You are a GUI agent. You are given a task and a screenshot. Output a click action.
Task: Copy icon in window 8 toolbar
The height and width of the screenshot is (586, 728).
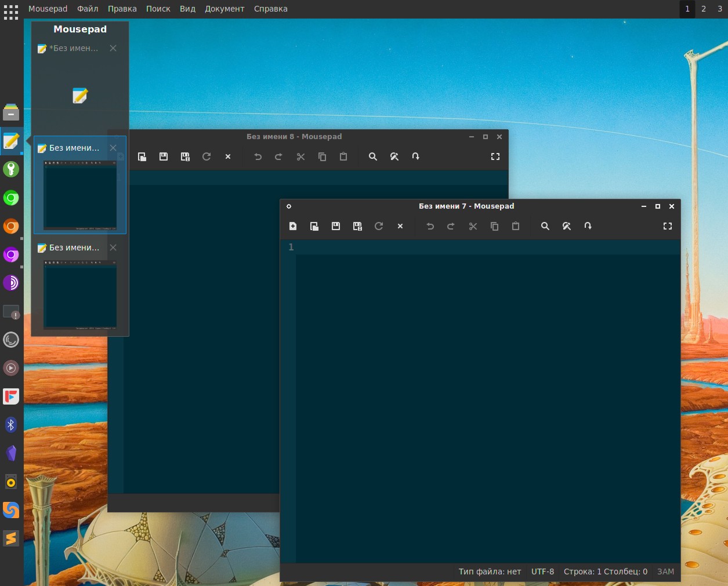pos(322,156)
